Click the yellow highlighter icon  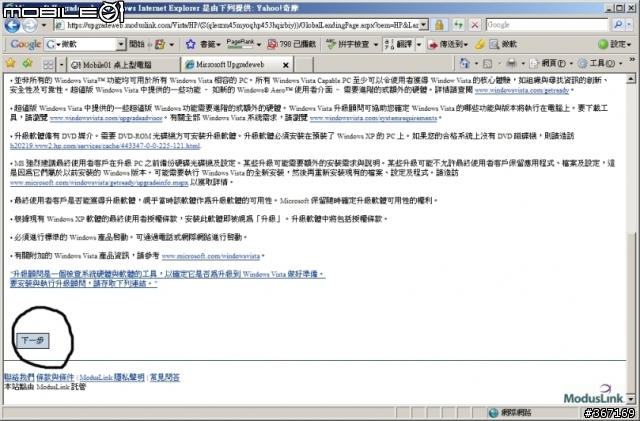pos(480,44)
